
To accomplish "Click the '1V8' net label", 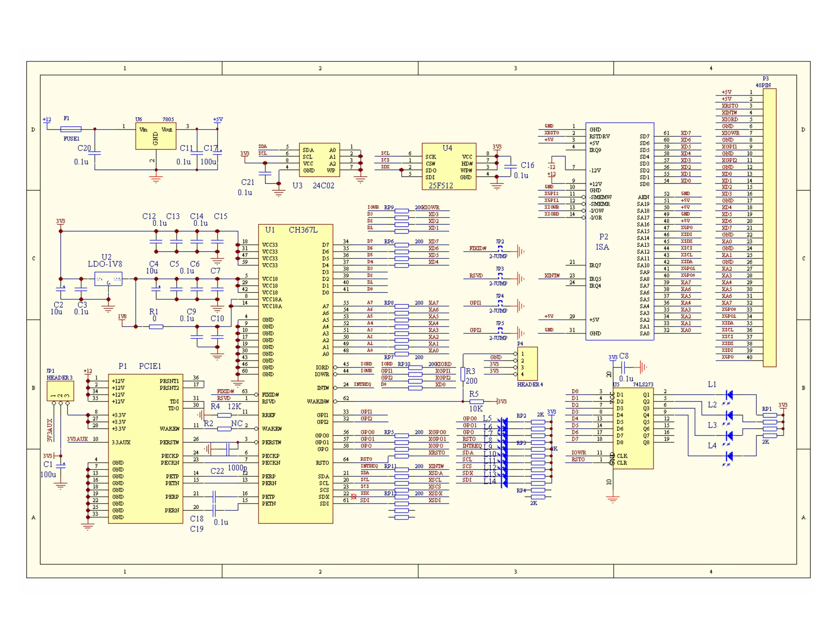I will [122, 317].
